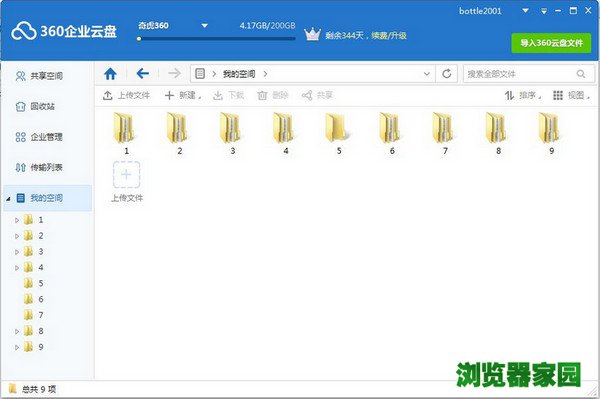
Task: Click the 续费/升级 link
Action: point(389,36)
